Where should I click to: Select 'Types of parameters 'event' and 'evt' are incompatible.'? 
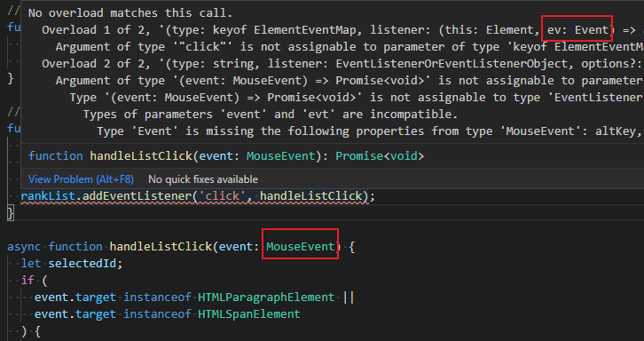271,114
